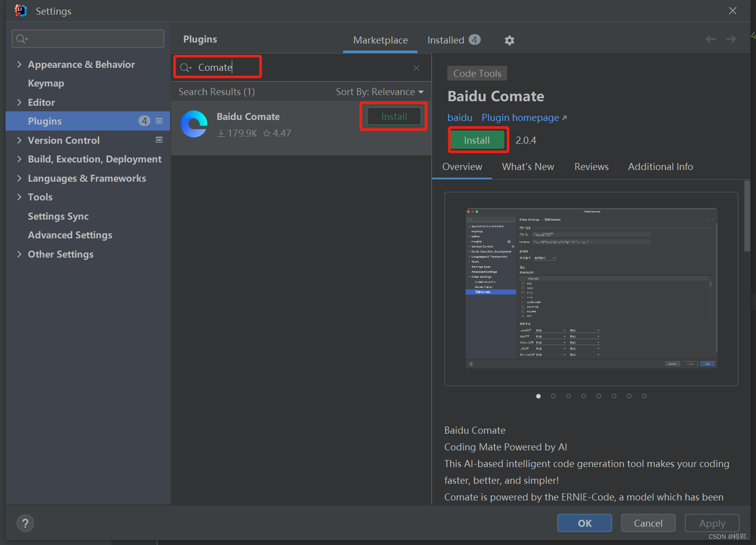Screen dimensions: 756x545
Task: Expand Build, Execution, Deployment node
Action: 19,159
